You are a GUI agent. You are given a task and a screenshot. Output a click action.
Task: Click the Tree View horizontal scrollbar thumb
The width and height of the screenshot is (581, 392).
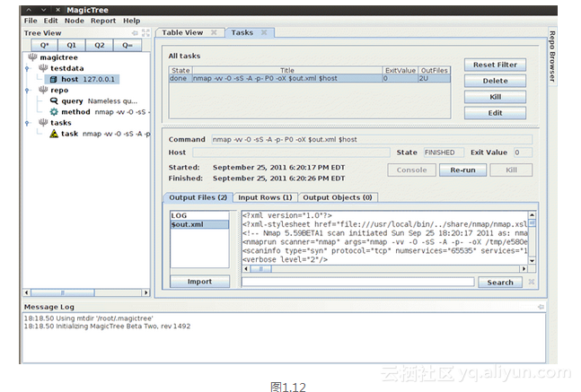click(63, 292)
